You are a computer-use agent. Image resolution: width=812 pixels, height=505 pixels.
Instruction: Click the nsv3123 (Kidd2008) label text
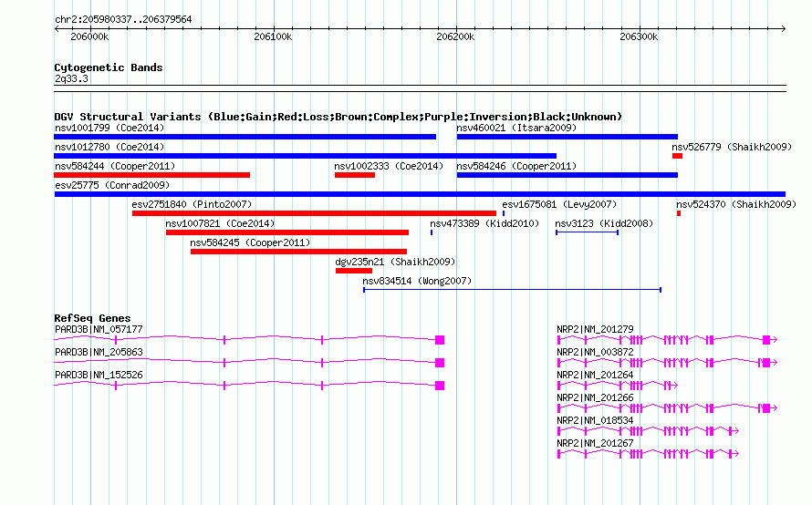[x=604, y=223]
